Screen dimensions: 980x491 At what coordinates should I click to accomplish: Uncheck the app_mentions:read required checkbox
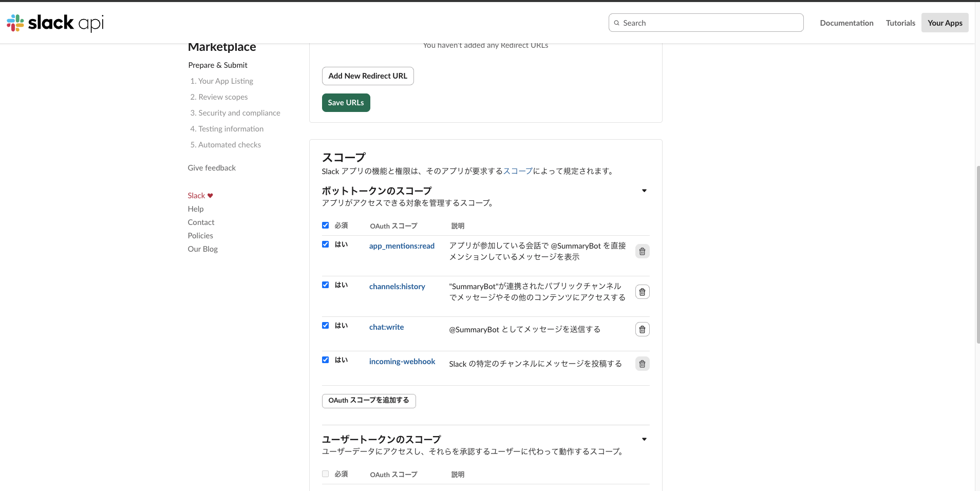coord(325,244)
